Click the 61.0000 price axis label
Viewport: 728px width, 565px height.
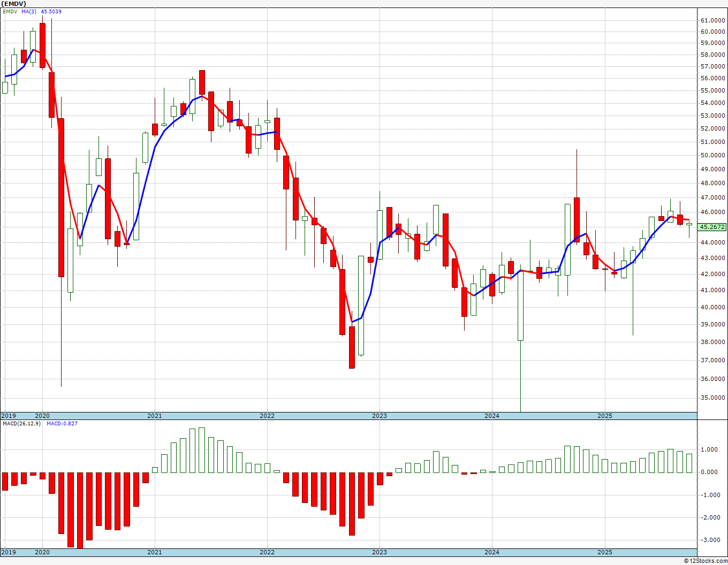713,20
